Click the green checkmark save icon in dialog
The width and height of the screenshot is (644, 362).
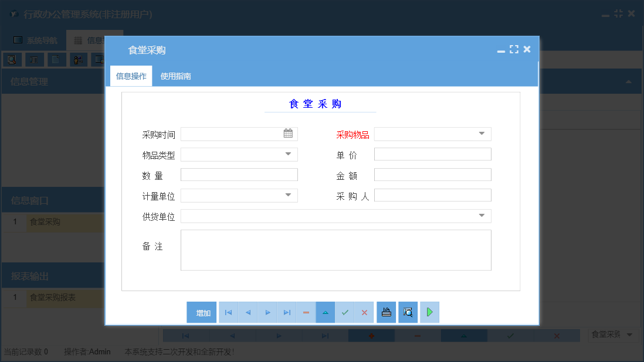tap(345, 312)
